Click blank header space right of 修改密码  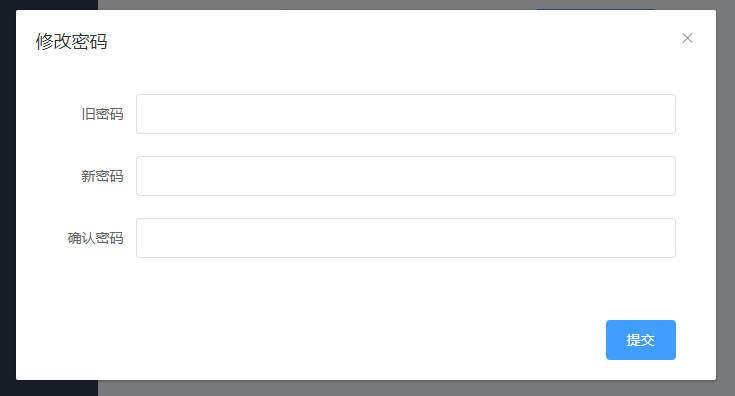[394, 41]
